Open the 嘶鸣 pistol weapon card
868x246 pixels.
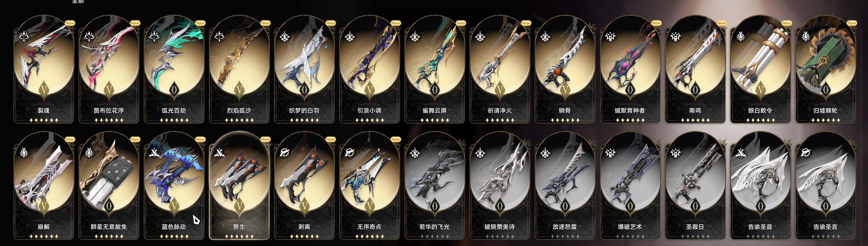695,69
